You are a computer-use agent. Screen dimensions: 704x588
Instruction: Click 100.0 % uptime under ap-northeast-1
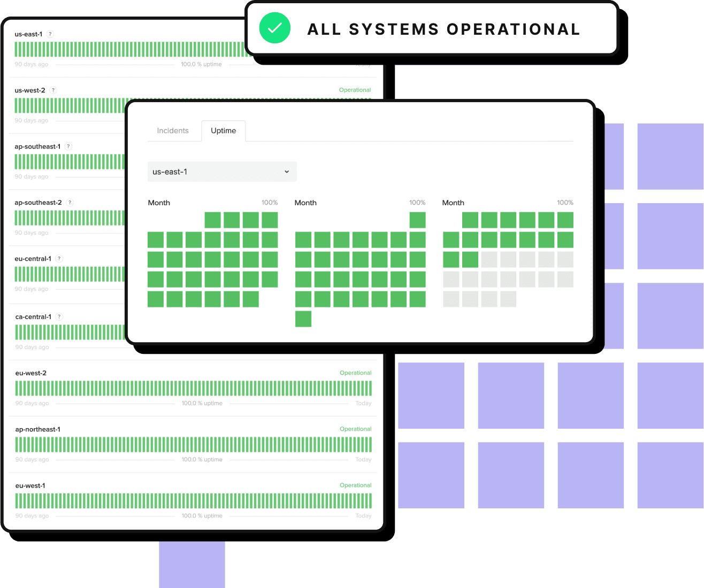pyautogui.click(x=202, y=459)
